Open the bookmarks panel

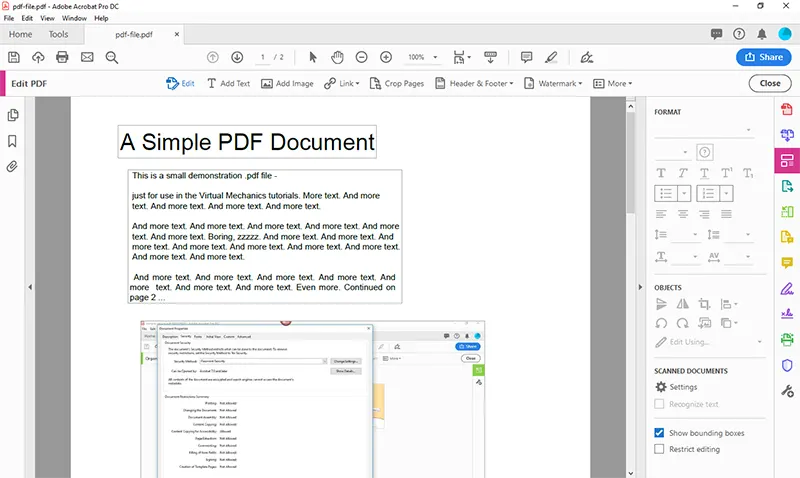[x=12, y=141]
